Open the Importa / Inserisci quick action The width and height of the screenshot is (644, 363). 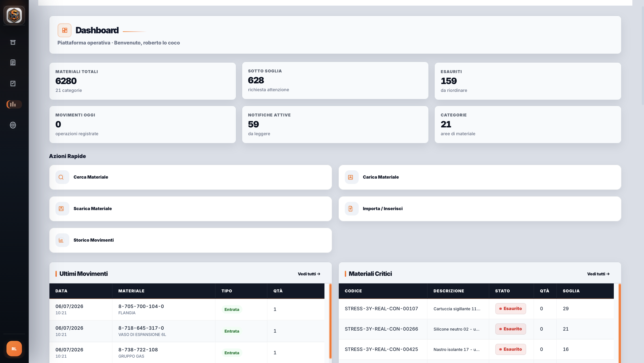pos(480,209)
